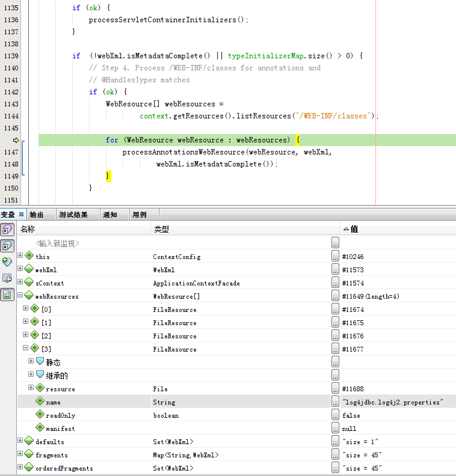Image resolution: width=456 pixels, height=476 pixels.
Task: Click the fifth sidebar image icon
Action: coord(7,294)
